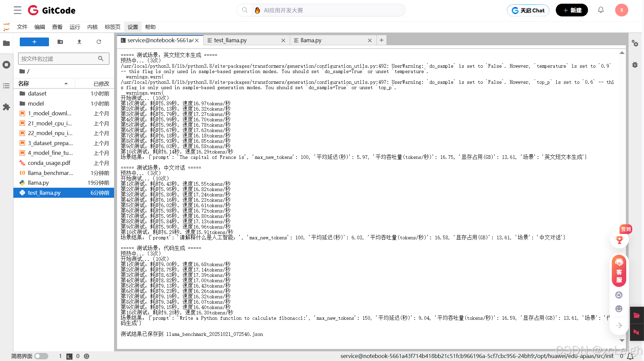Sort files by name column

click(44, 83)
